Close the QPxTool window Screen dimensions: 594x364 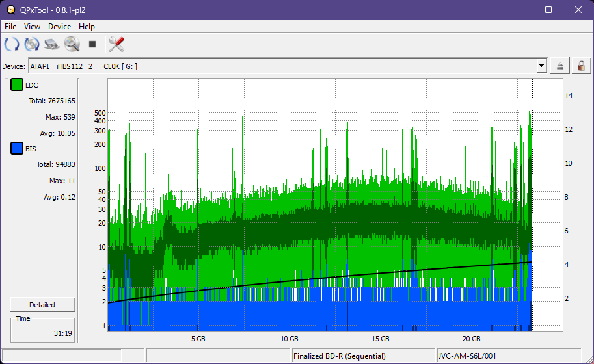click(578, 10)
